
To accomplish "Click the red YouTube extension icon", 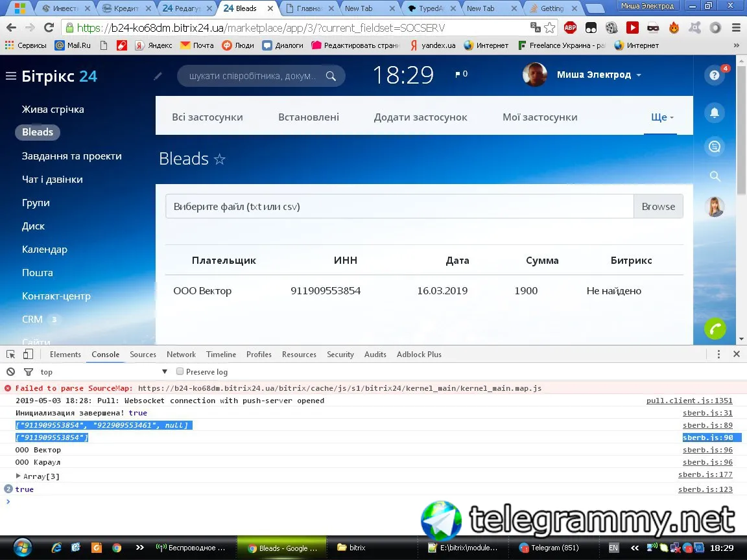I will click(x=632, y=28).
